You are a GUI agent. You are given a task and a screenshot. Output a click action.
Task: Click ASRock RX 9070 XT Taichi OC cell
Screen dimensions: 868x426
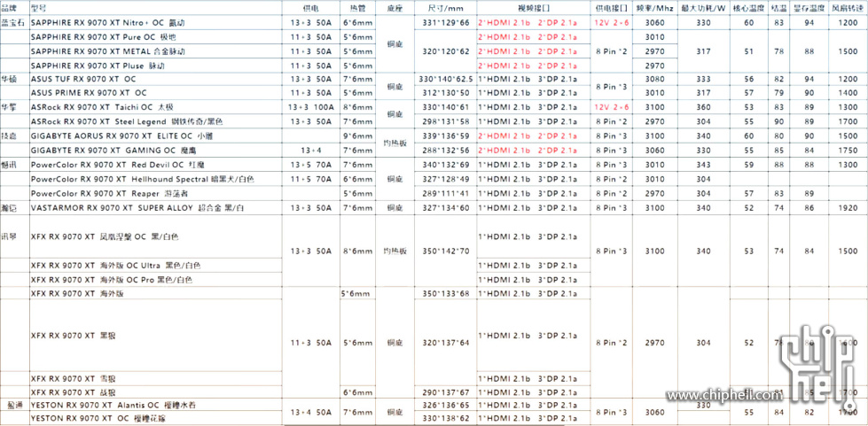[155, 107]
